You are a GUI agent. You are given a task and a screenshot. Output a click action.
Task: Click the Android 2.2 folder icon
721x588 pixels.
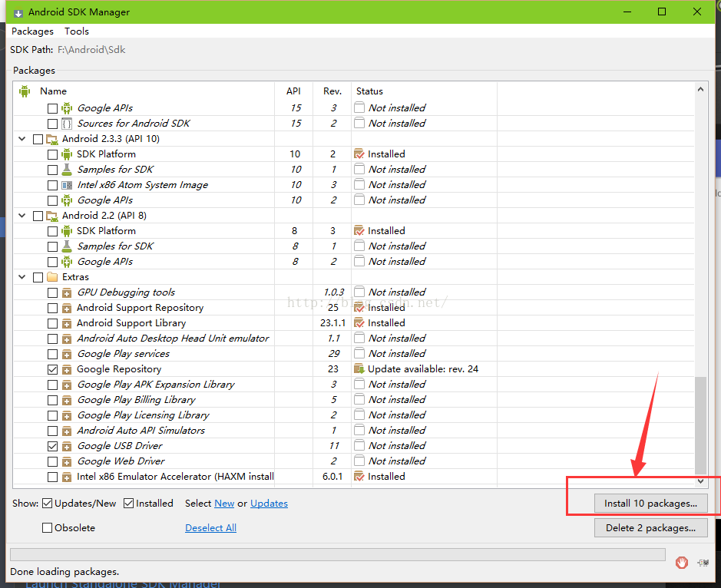tap(52, 216)
